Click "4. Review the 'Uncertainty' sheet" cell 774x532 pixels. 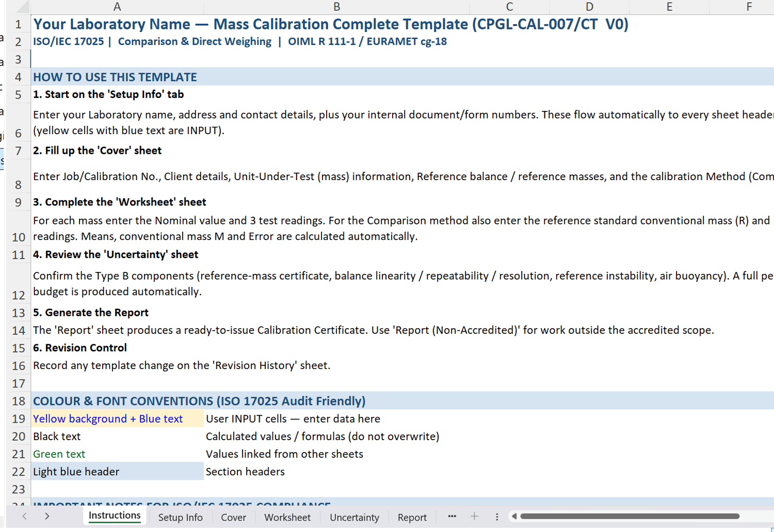[x=116, y=254]
